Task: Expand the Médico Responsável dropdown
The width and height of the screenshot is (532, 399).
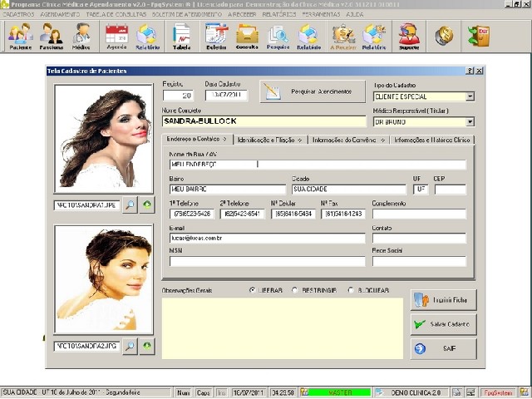Action: coord(470,122)
